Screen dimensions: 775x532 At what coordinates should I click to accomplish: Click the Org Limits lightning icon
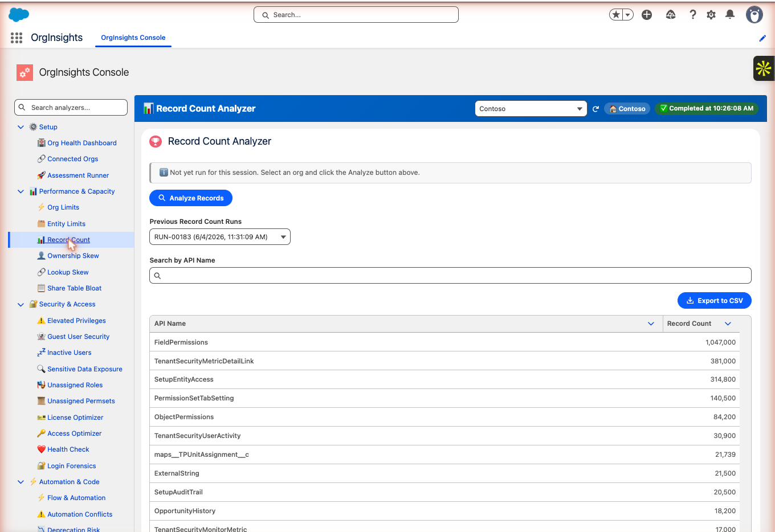pos(41,207)
